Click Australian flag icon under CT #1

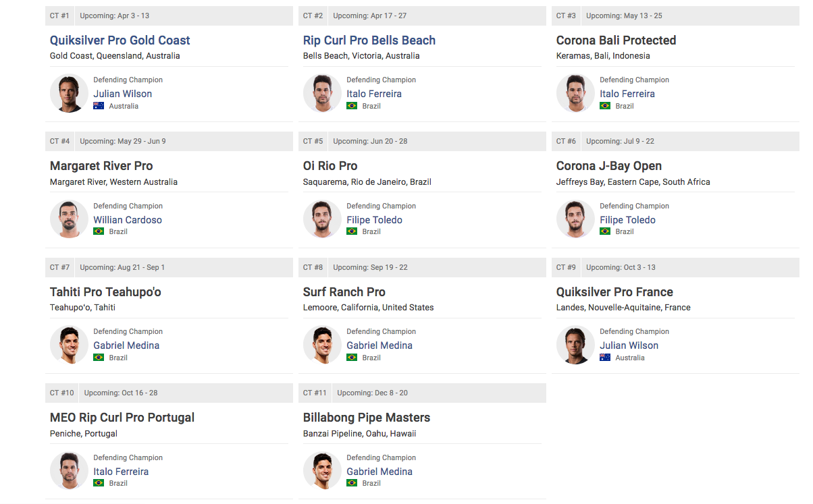(99, 106)
